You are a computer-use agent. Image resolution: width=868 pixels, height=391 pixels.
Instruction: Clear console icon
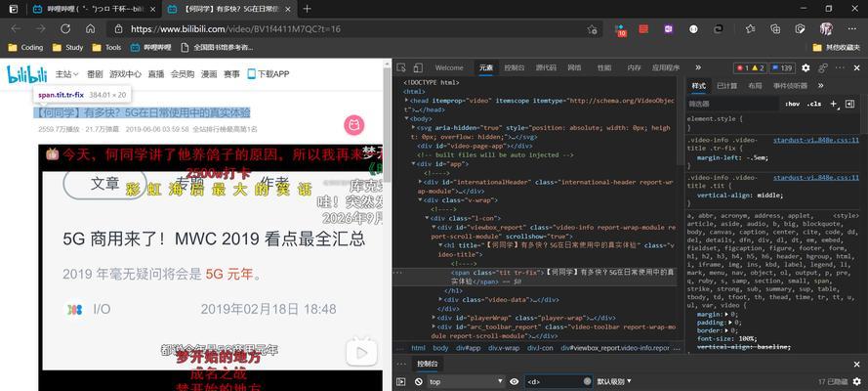pos(419,381)
